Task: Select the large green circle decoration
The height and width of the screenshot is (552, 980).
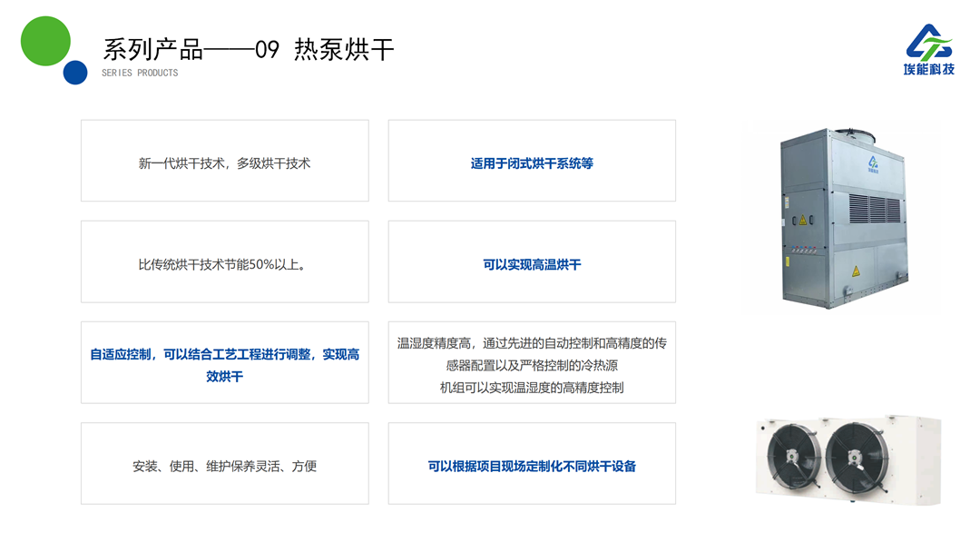Action: pos(45,41)
